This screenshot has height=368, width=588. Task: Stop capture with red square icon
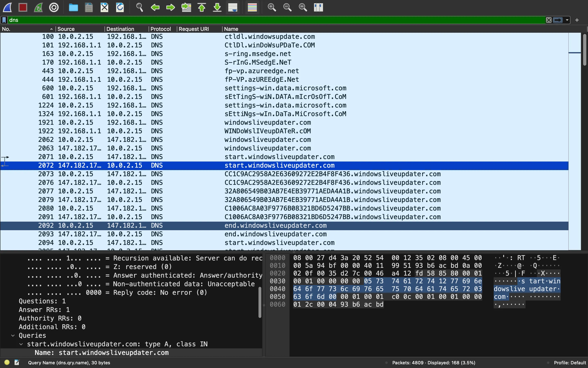(23, 8)
